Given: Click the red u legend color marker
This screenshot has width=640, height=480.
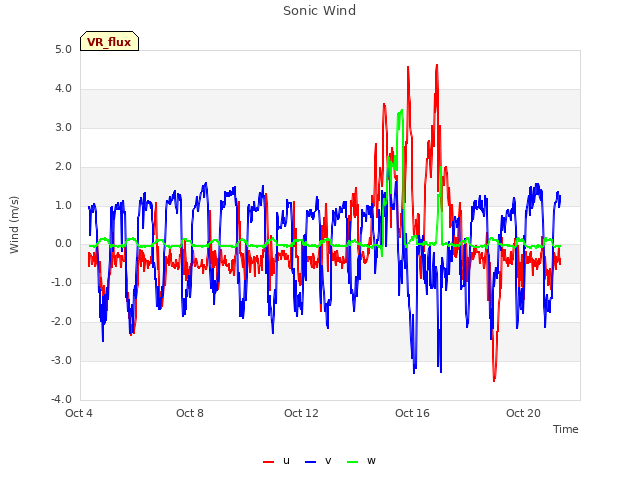Looking at the screenshot, I should click(x=268, y=462).
